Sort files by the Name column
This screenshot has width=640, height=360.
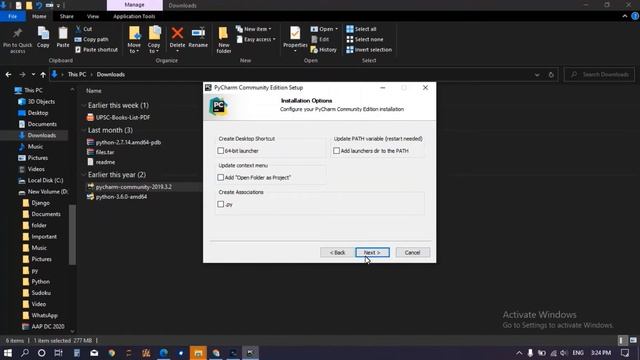(x=93, y=91)
